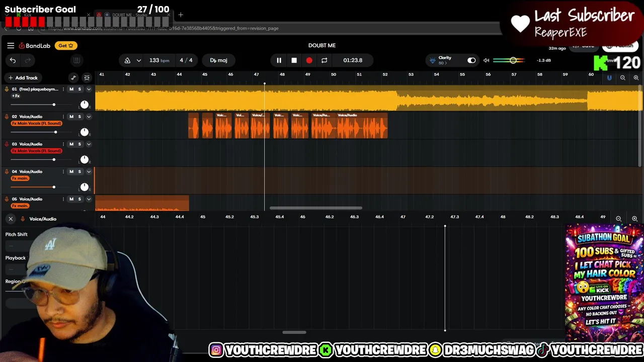
Task: Expand track 03 options chevron
Action: [89, 144]
